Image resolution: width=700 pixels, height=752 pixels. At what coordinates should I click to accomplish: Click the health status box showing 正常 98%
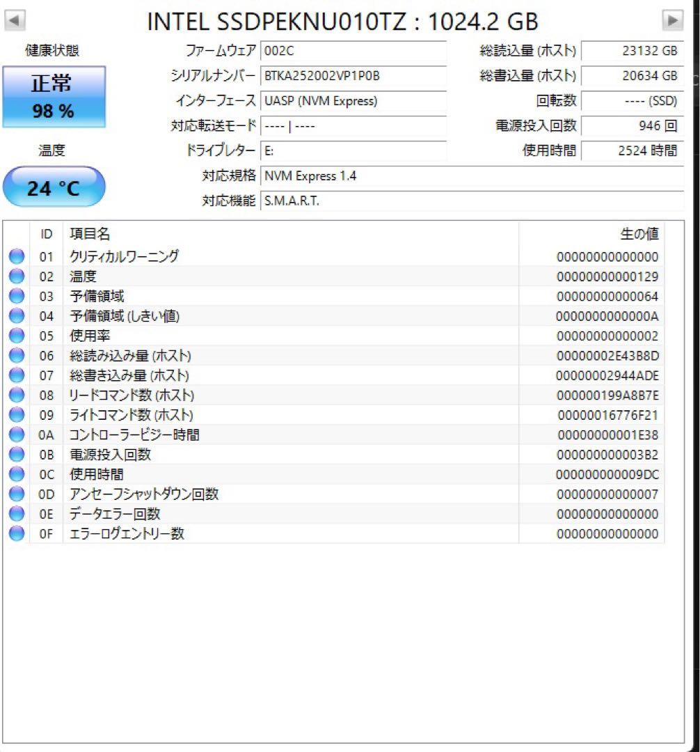point(54,96)
